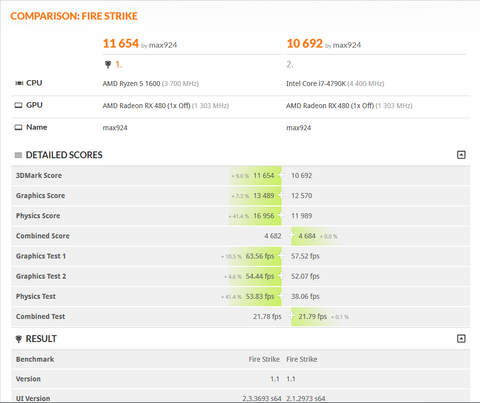Click Physics Test value 53.83 fps
Screen dimensions: 480x403
click(x=260, y=296)
